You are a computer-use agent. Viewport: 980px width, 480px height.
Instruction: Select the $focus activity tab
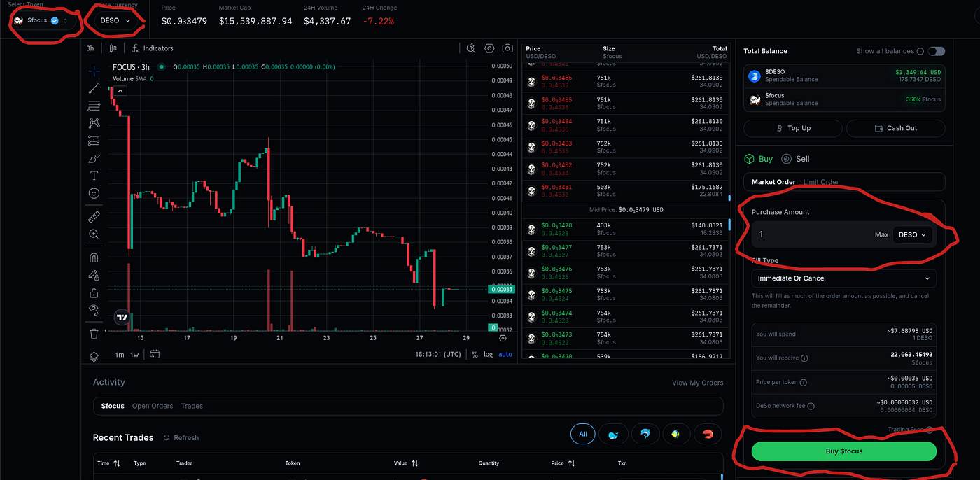point(113,406)
